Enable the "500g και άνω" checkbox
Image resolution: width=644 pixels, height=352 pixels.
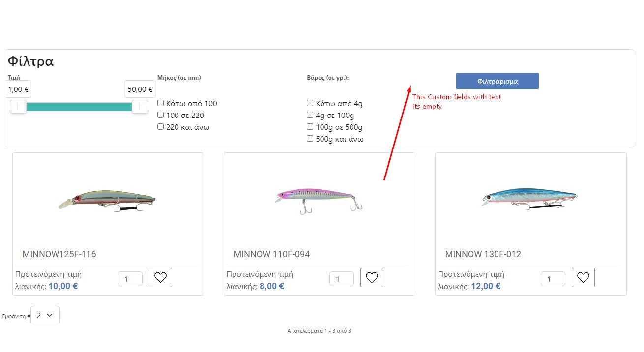pyautogui.click(x=310, y=139)
